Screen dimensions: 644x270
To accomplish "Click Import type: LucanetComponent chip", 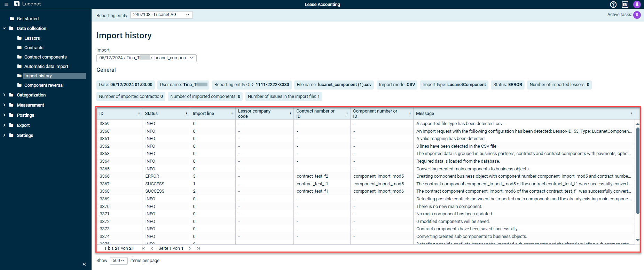I will coord(454,85).
